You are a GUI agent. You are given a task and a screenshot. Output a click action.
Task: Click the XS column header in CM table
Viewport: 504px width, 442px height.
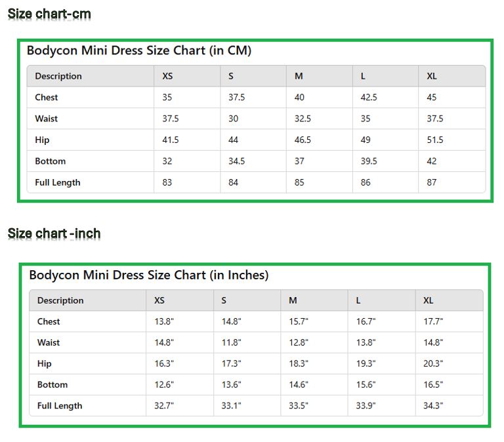167,76
